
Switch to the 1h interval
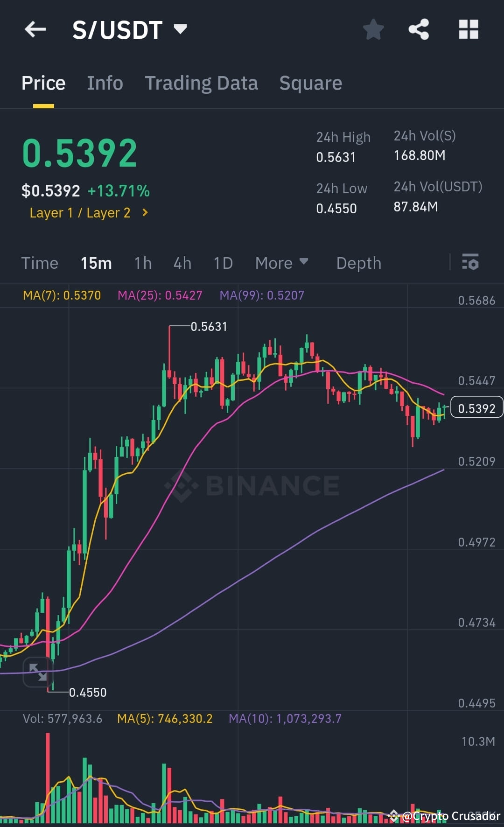143,263
